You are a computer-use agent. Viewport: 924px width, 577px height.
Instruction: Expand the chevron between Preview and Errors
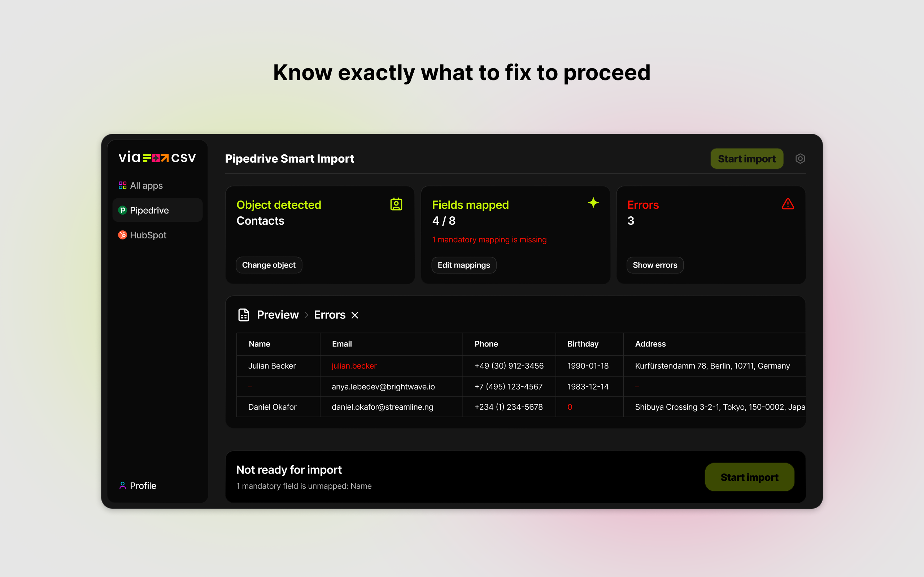point(306,315)
